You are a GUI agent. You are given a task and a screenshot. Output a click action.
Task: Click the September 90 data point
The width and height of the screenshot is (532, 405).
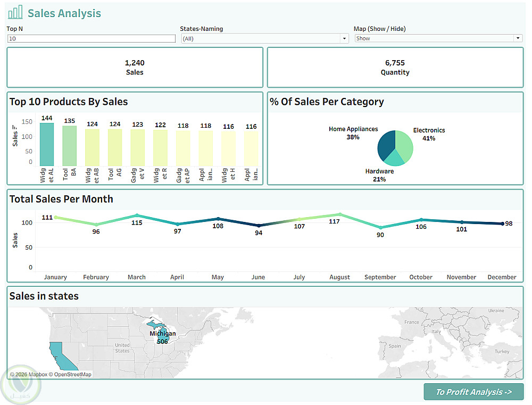380,227
